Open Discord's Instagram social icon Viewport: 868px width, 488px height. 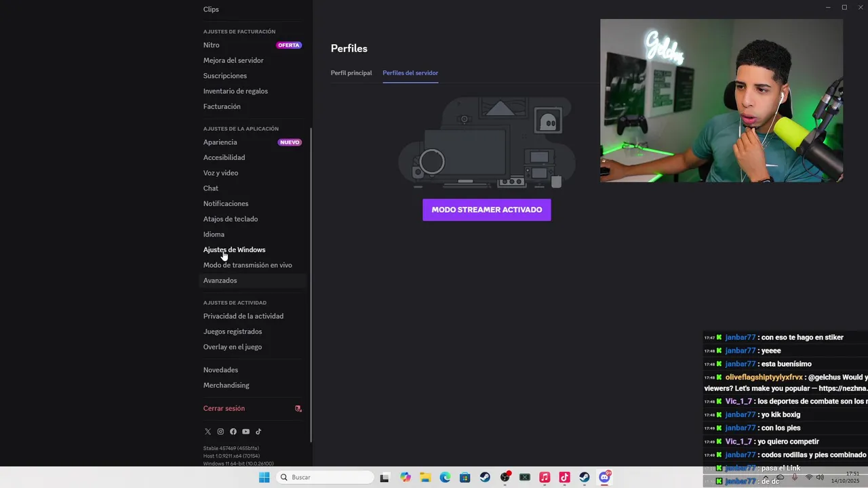(x=220, y=432)
